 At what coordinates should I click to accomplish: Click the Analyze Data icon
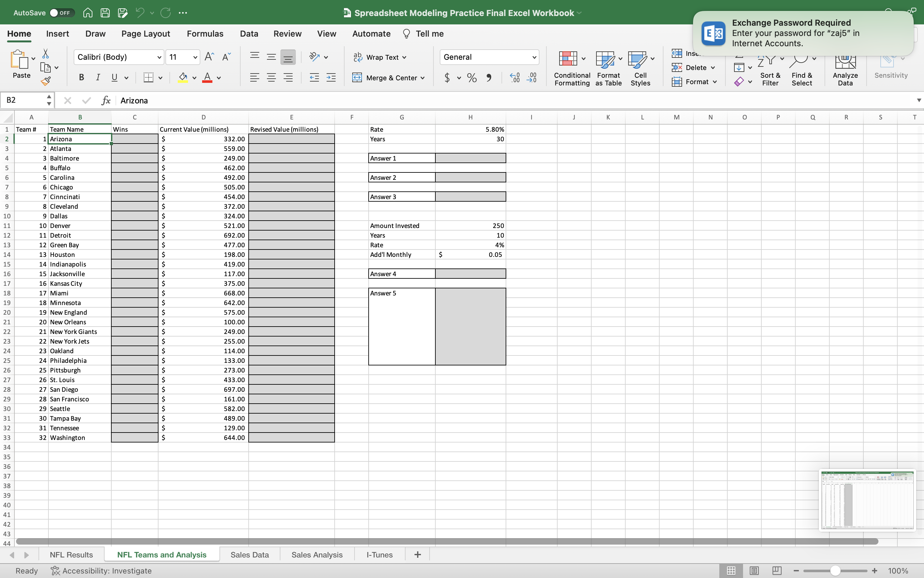pos(845,68)
